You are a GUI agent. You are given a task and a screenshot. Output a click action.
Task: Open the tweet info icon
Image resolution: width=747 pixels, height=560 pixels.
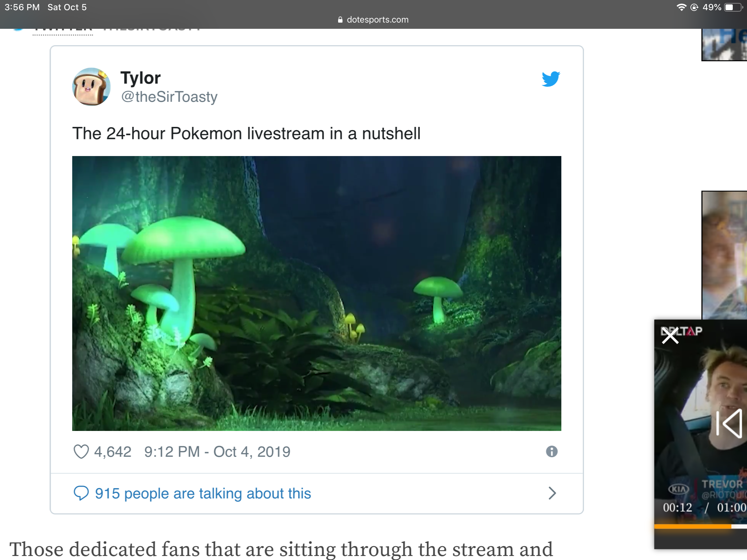pos(551,452)
